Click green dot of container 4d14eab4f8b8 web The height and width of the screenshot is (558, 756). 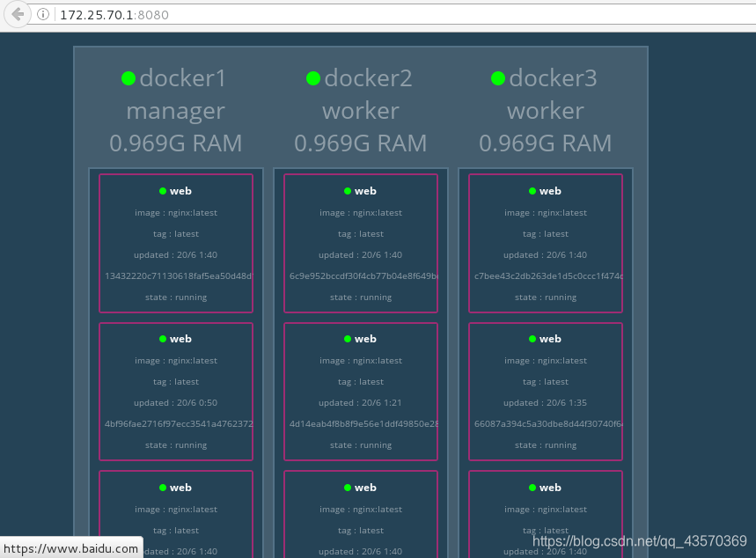(x=348, y=339)
